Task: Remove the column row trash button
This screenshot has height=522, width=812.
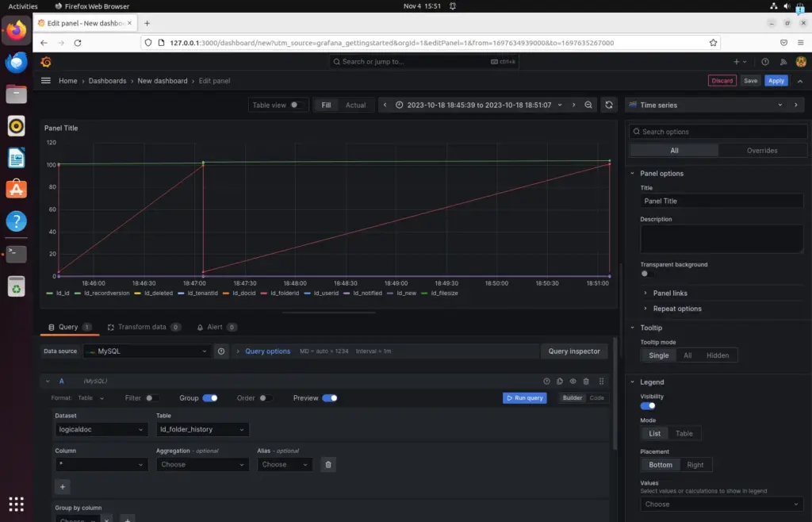Action: [328, 465]
